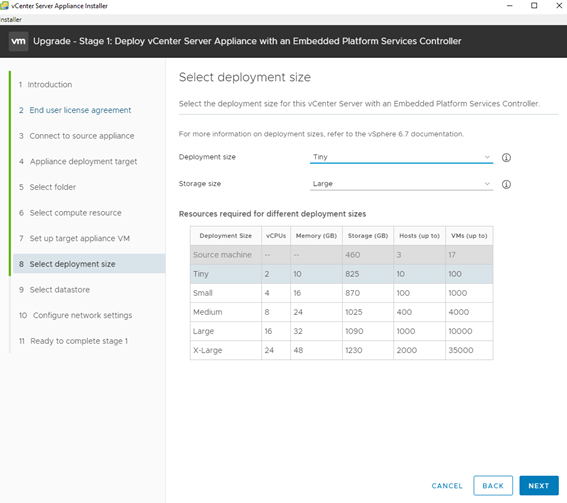The width and height of the screenshot is (567, 503).
Task: Open the Installer menu
Action: coord(11,20)
